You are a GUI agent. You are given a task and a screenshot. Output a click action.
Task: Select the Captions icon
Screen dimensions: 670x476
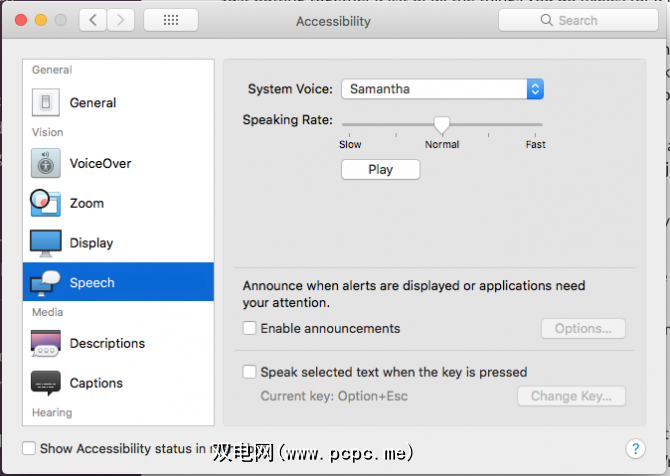click(45, 383)
